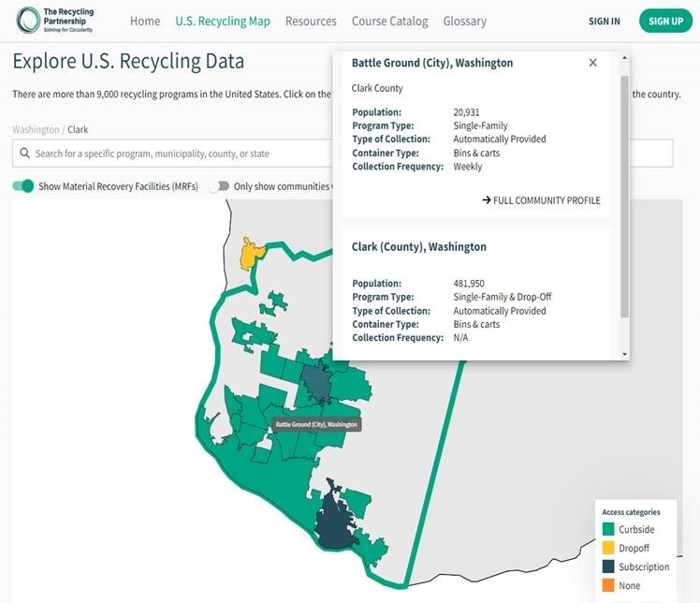Click the Explore U.S. Recycling Data heading
700x603 pixels.
[128, 61]
